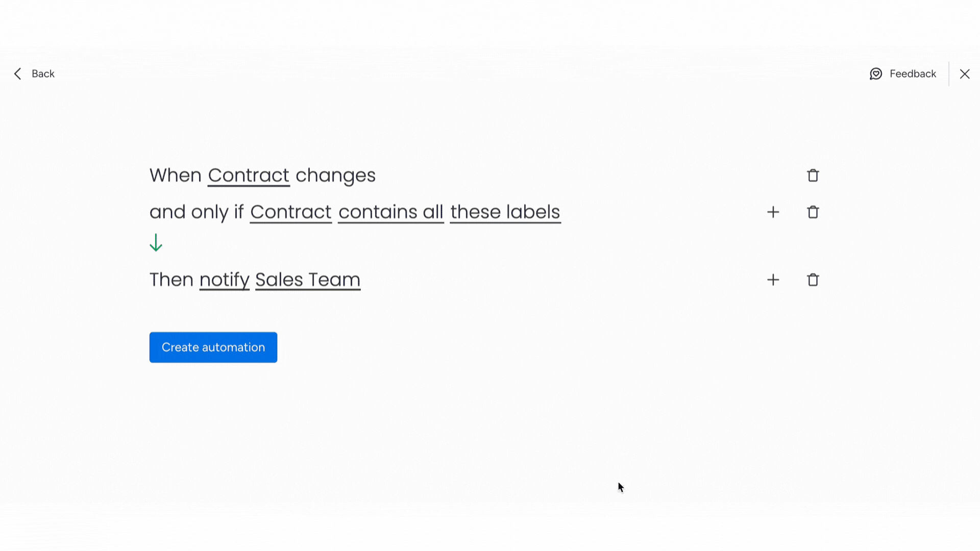Click the Back chevron arrow icon

pos(18,74)
